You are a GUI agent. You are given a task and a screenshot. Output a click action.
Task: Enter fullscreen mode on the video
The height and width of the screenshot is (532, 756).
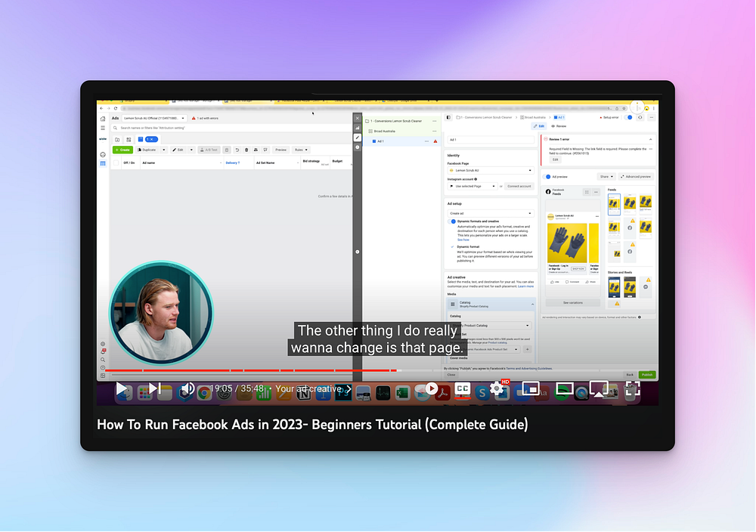(633, 388)
